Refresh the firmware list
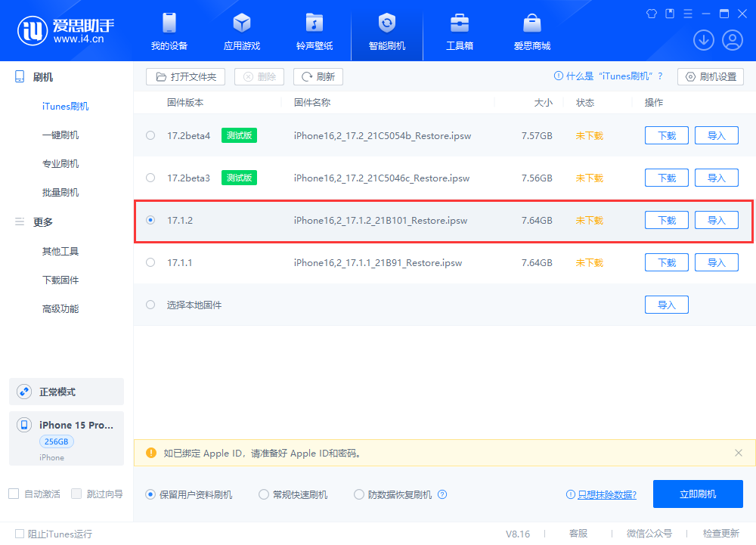This screenshot has height=545, width=756. (318, 76)
